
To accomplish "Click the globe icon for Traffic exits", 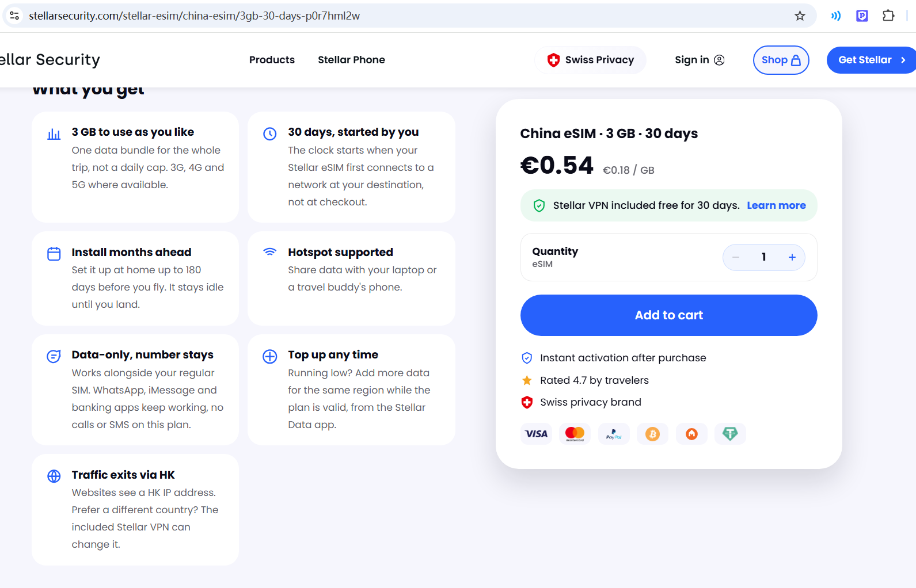I will (54, 476).
